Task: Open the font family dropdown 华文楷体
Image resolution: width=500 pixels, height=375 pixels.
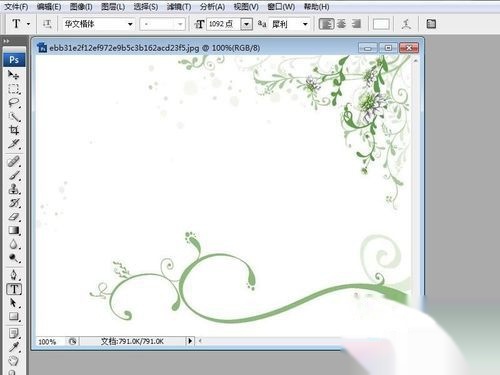Action: tap(99, 24)
